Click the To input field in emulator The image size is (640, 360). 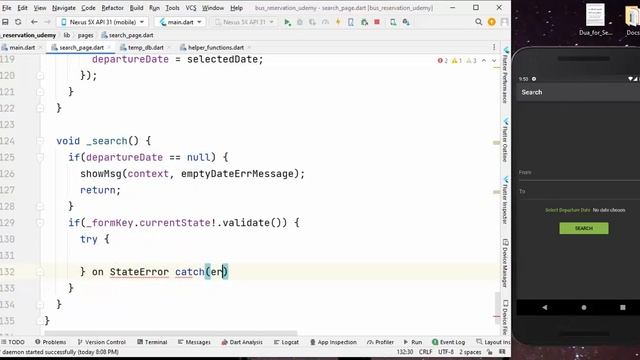[579, 192]
